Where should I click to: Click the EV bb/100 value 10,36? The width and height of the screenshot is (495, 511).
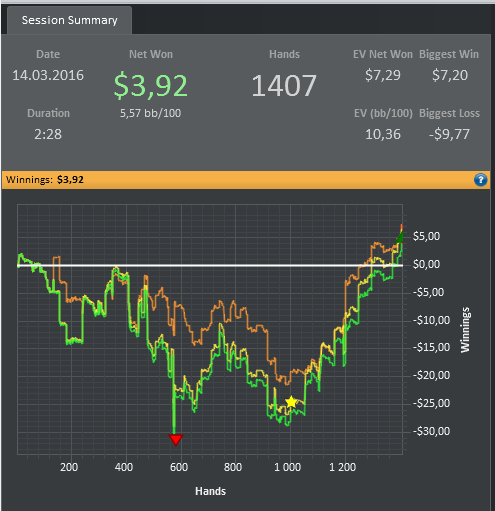point(383,134)
